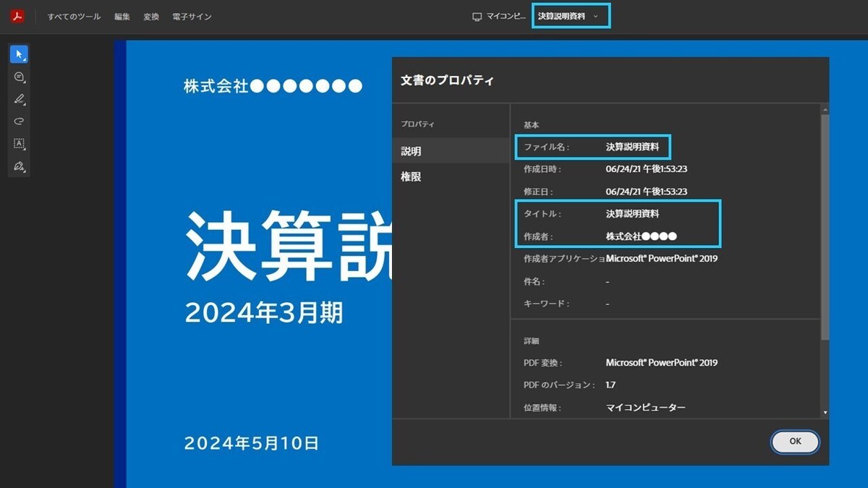
Task: Click the 作成日時 value 06/24/21 午後1:53:23
Action: 646,169
